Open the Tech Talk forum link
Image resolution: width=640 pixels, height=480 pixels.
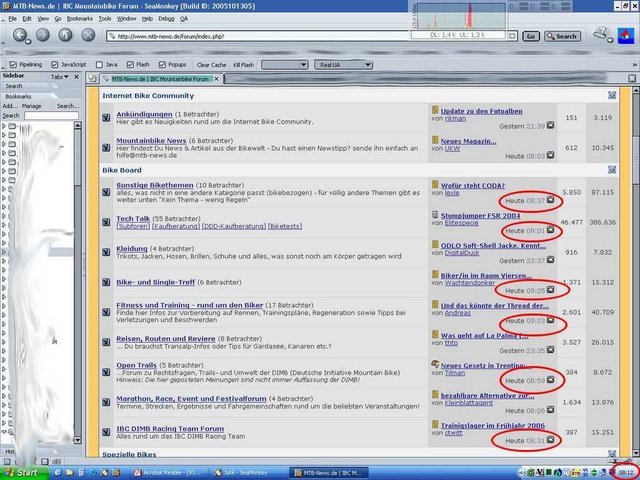(133, 218)
